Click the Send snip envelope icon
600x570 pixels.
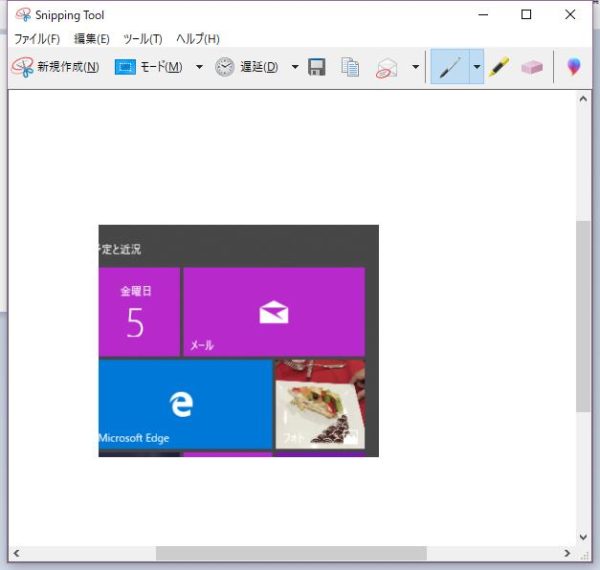pos(387,67)
